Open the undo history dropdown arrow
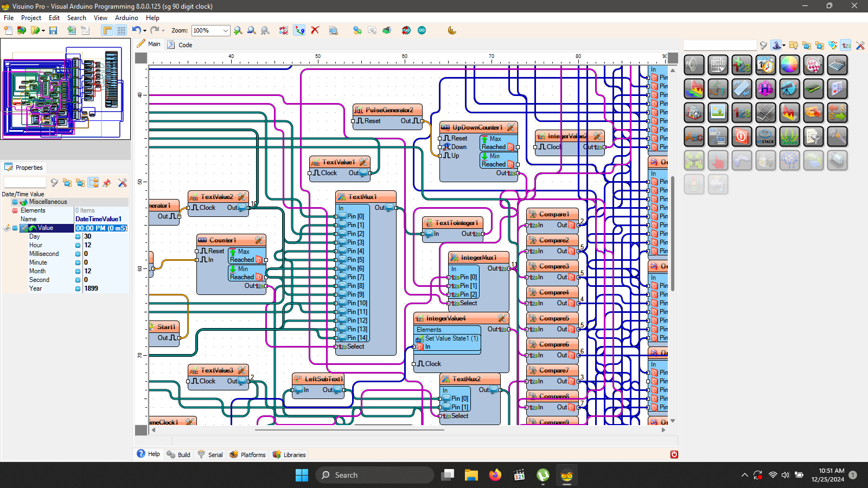 click(x=145, y=31)
